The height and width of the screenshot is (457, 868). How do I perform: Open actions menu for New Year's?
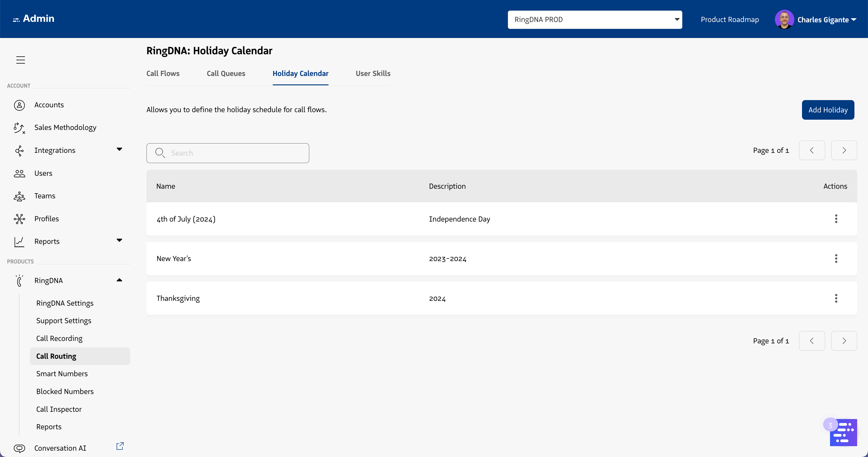pos(836,259)
